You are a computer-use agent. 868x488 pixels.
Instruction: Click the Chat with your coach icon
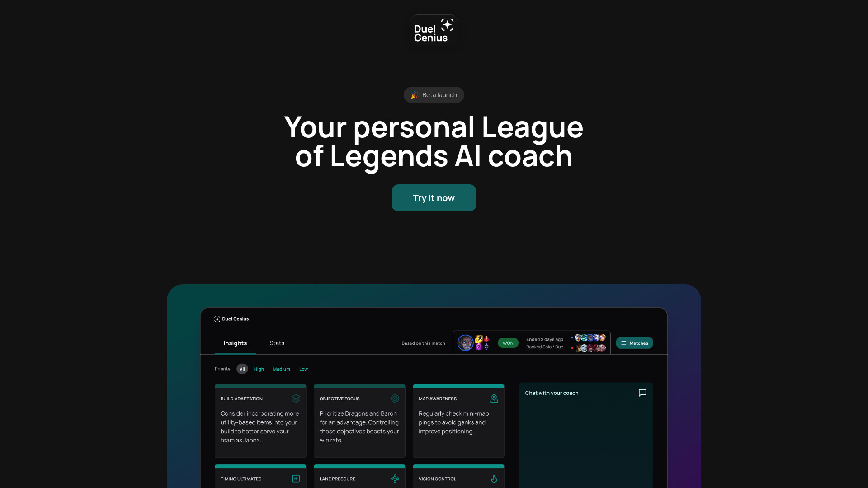pyautogui.click(x=643, y=393)
